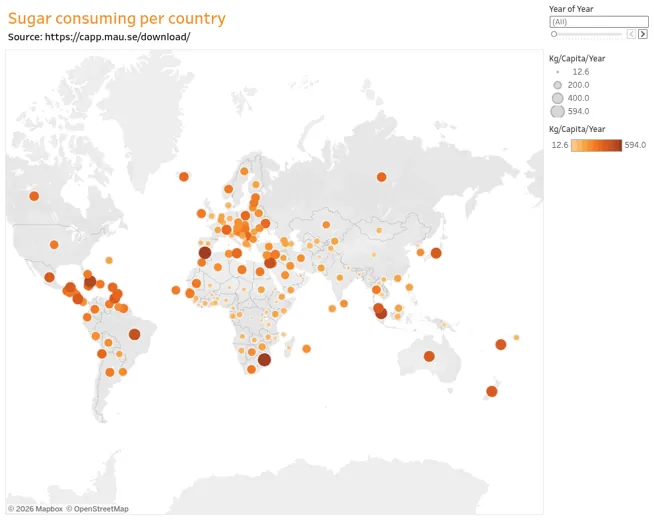Click the 400.0 size legend circle
Screen dimensions: 654x520
[x=558, y=98]
